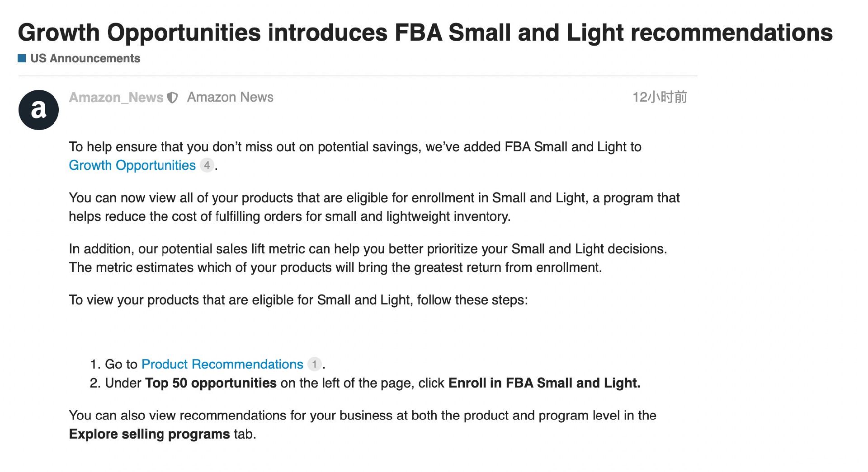Click the opening paragraph "To help ensure"
The width and height of the screenshot is (868, 472).
[355, 147]
